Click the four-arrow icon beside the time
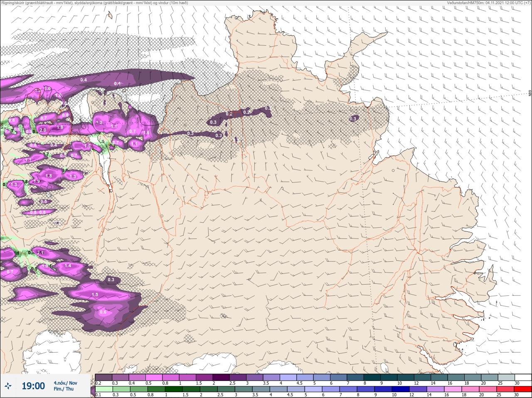This screenshot has height=398, width=532. coord(7,386)
